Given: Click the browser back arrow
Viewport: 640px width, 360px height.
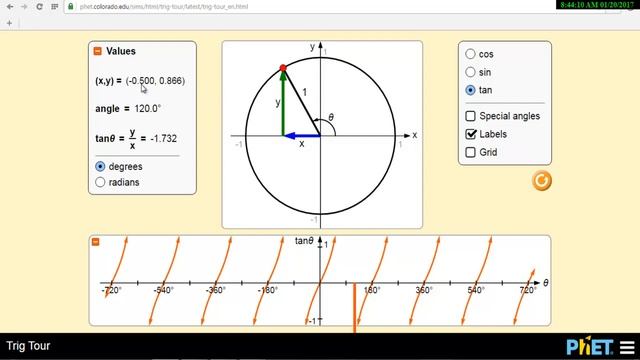Looking at the screenshot, I should 10,7.
